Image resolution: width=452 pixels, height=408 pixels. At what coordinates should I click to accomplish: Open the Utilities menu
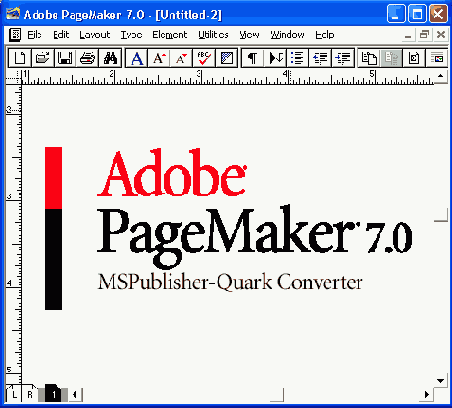click(213, 35)
